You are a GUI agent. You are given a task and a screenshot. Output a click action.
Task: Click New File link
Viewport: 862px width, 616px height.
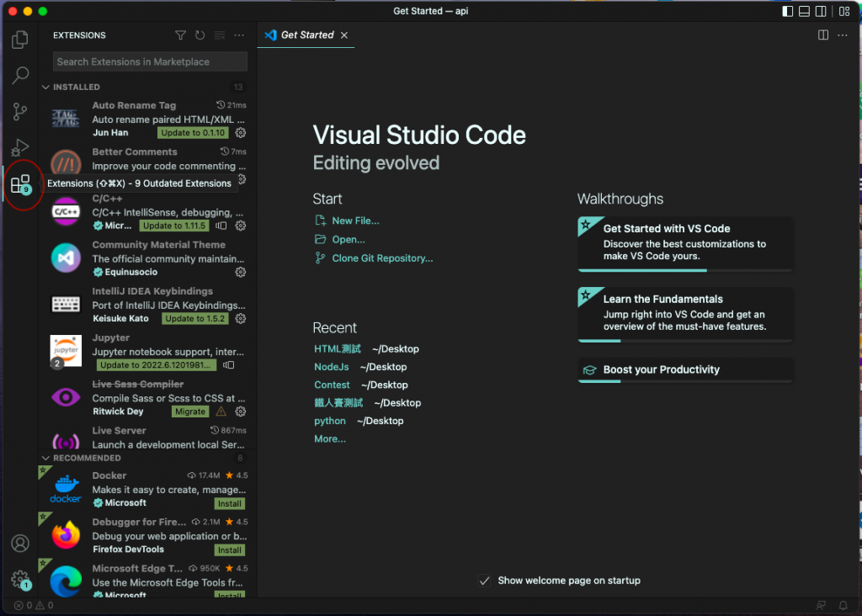(355, 221)
